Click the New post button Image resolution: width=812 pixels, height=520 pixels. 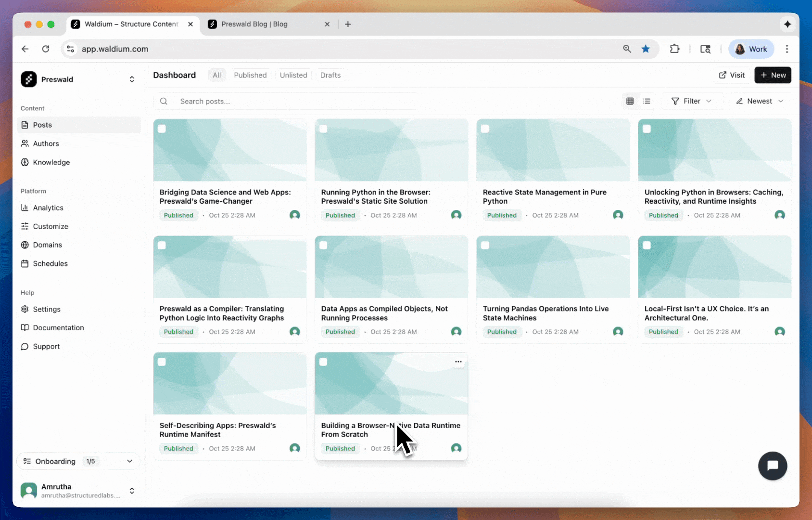tap(773, 75)
